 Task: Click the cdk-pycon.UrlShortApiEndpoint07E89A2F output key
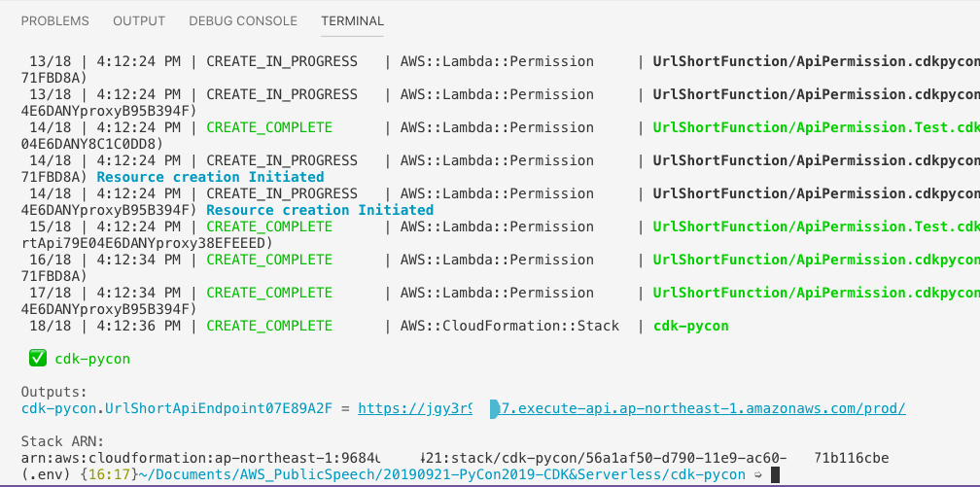177,409
